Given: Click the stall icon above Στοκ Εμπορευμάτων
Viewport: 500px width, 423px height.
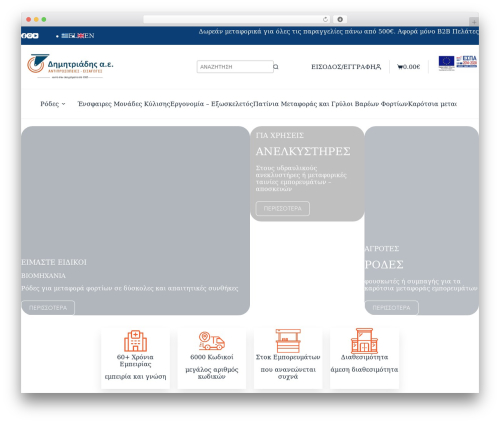Looking at the screenshot, I should (x=288, y=341).
